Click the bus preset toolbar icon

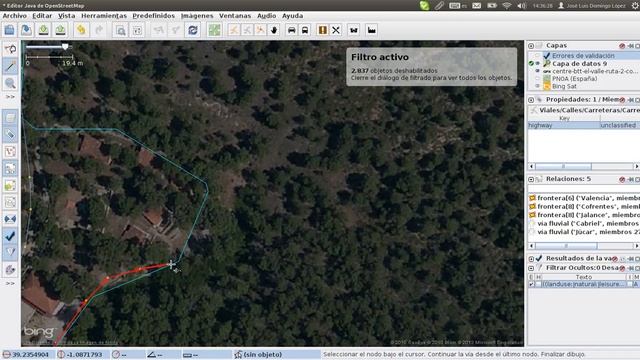pyautogui.click(x=305, y=30)
